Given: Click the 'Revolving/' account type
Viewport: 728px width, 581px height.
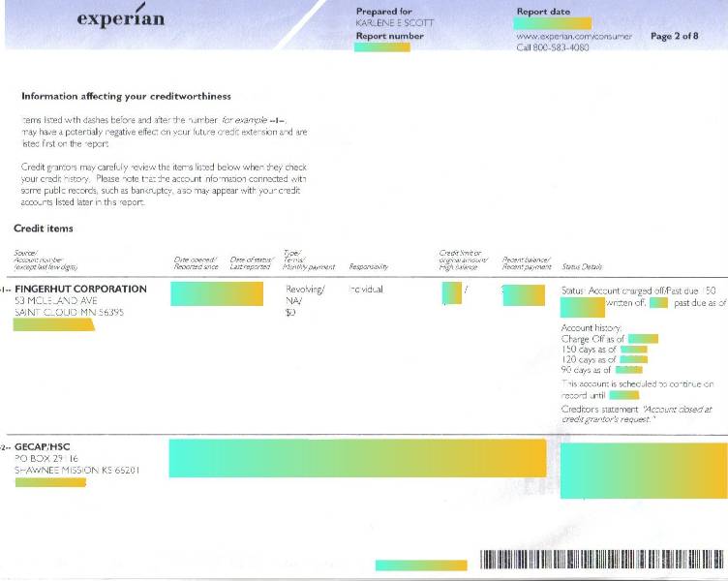Looking at the screenshot, I should (x=305, y=290).
